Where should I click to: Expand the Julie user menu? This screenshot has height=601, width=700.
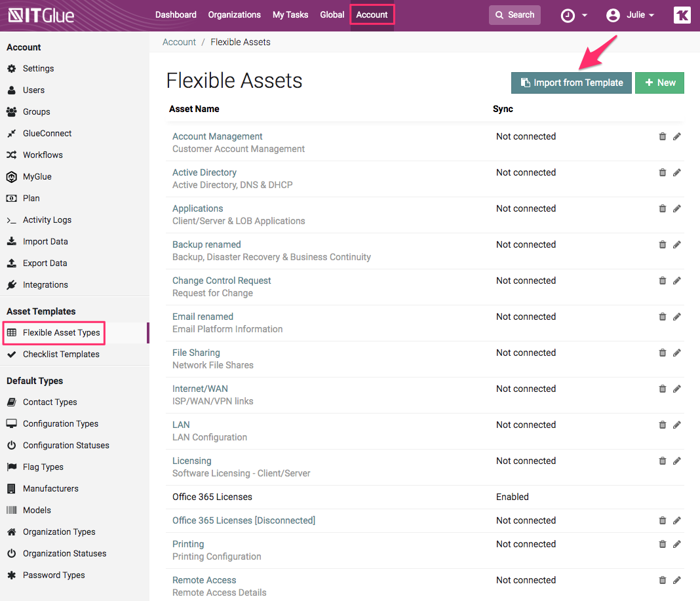[631, 15]
